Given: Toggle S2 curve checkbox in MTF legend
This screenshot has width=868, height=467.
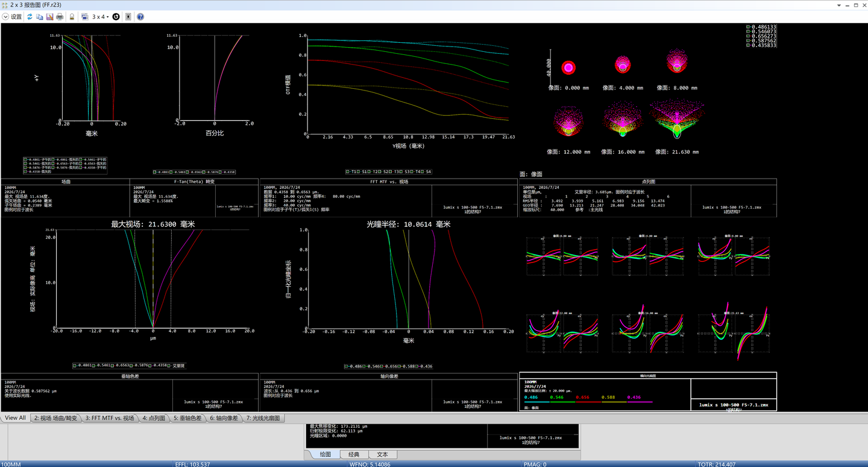Looking at the screenshot, I should point(379,171).
